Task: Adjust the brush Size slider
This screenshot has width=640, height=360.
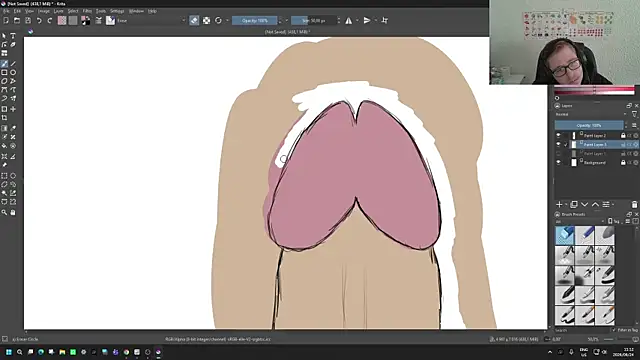Action: 313,20
